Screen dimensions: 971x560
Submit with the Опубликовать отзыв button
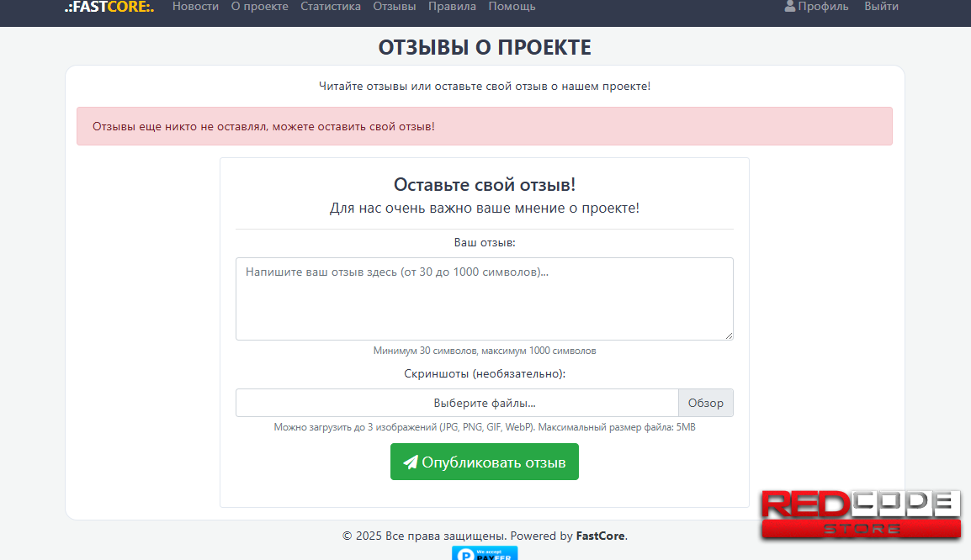point(485,462)
